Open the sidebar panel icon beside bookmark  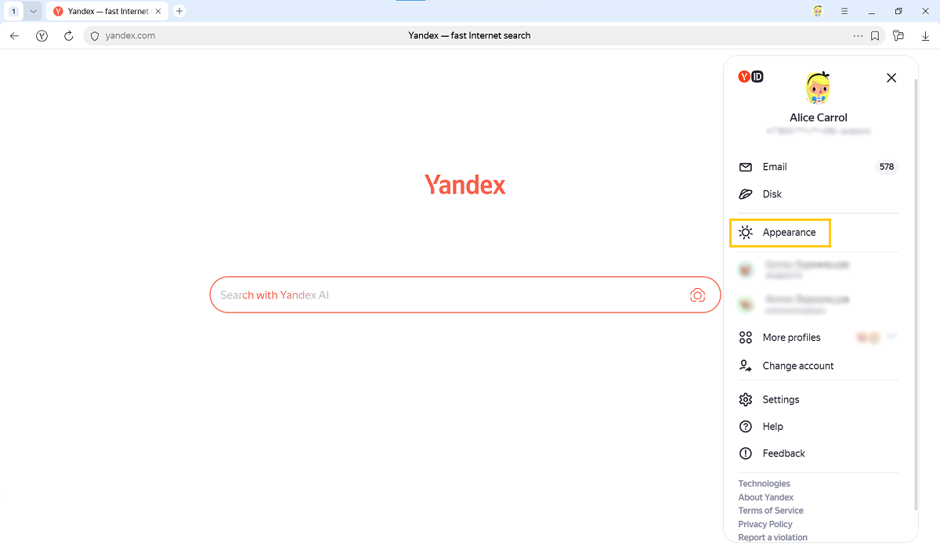tap(898, 35)
